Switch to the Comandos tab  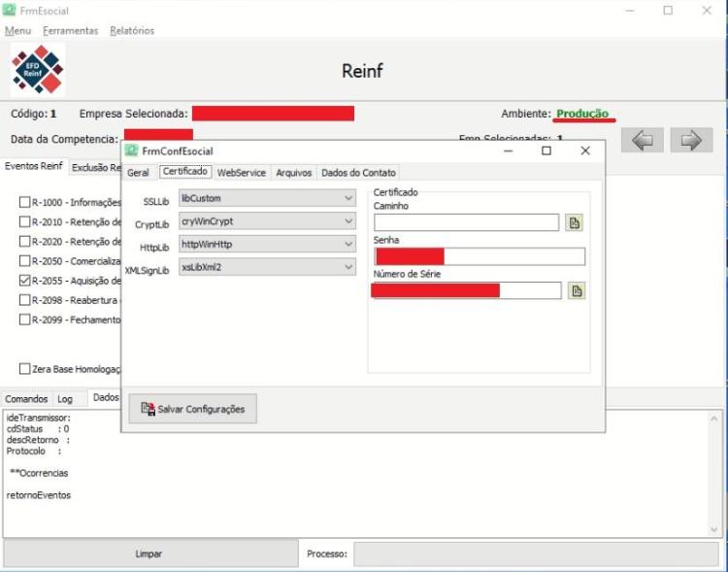click(26, 399)
